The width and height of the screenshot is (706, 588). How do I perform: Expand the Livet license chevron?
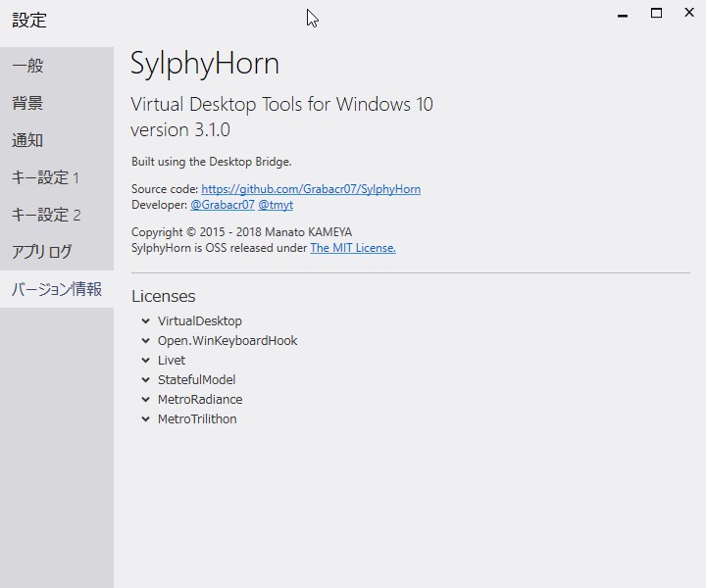pos(145,361)
